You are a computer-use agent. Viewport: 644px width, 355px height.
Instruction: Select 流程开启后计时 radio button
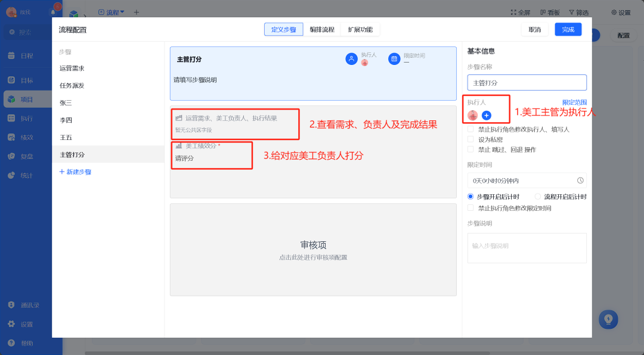click(538, 197)
